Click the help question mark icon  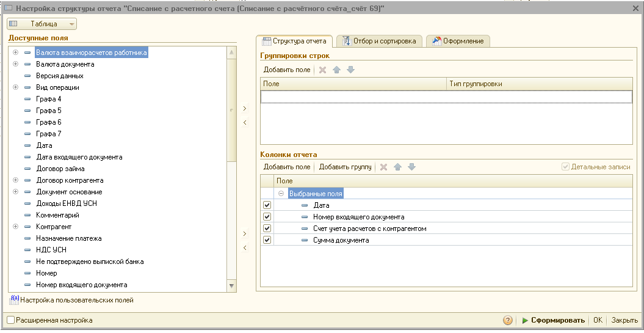507,320
